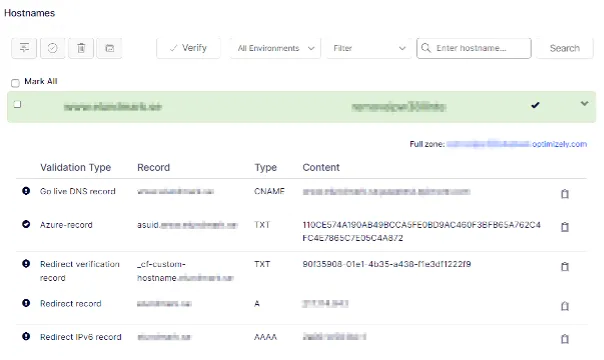The image size is (604, 360).
Task: Open the Full zone optimizely.com link
Action: 517,144
